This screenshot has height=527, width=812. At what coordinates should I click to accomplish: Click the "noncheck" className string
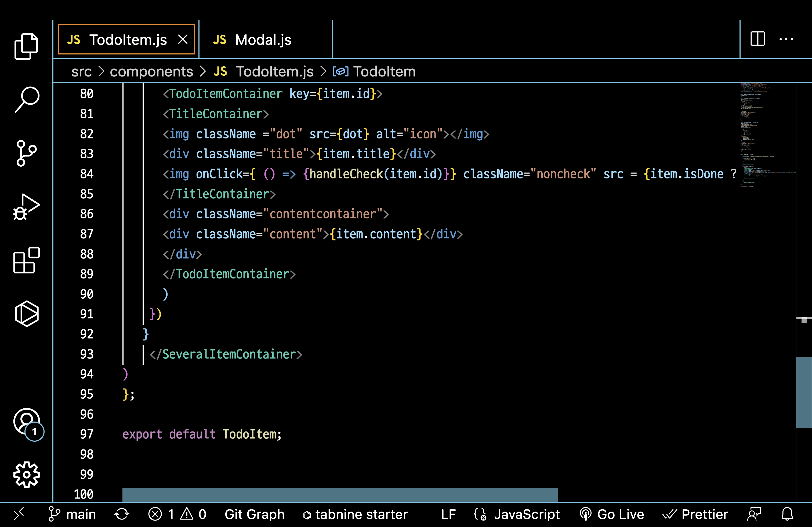pyautogui.click(x=563, y=174)
